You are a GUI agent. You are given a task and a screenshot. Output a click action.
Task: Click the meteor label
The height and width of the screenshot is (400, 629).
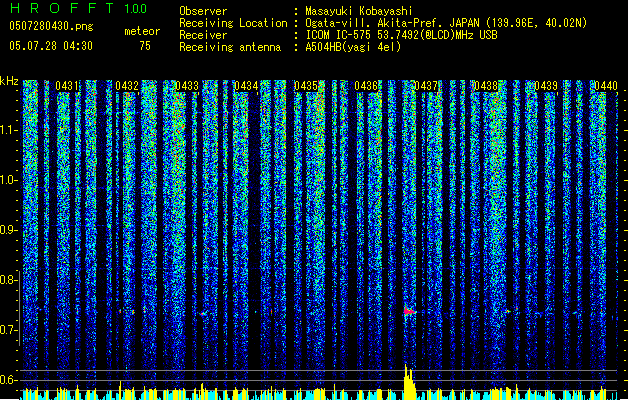pyautogui.click(x=142, y=31)
